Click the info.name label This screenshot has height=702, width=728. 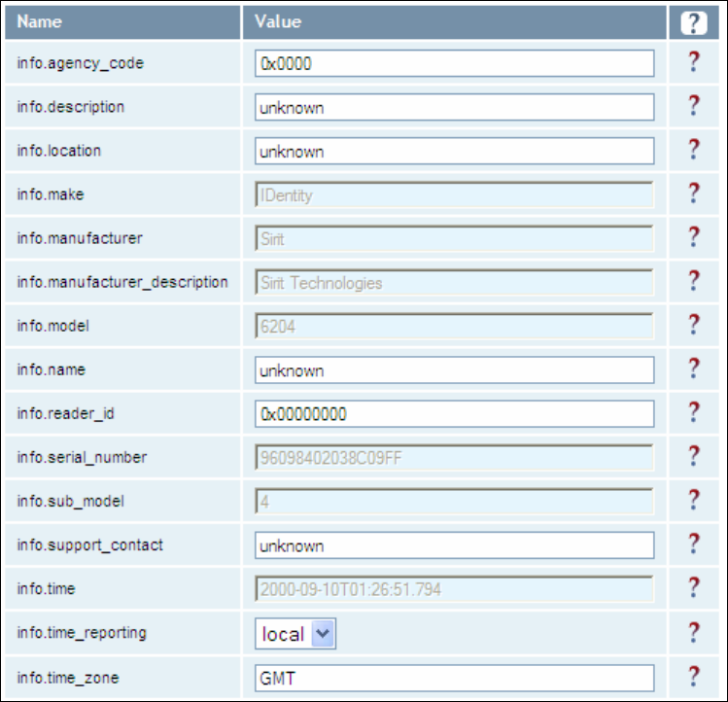(x=52, y=369)
